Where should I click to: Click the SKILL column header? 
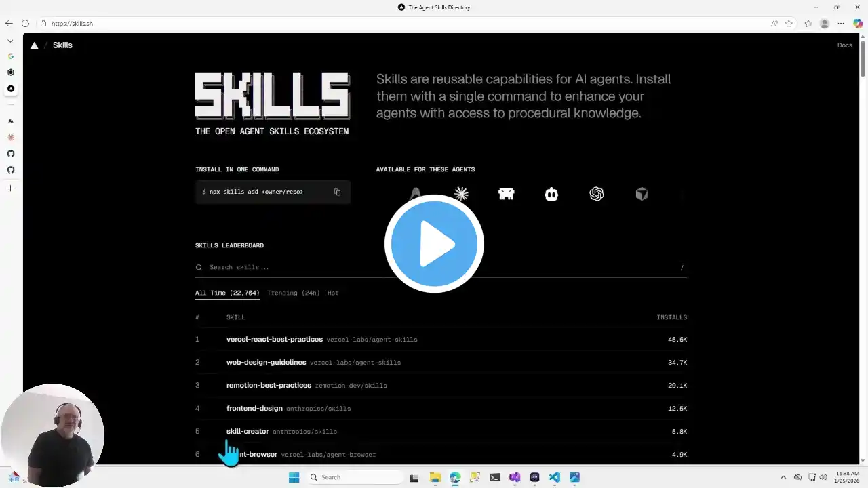[x=236, y=317]
